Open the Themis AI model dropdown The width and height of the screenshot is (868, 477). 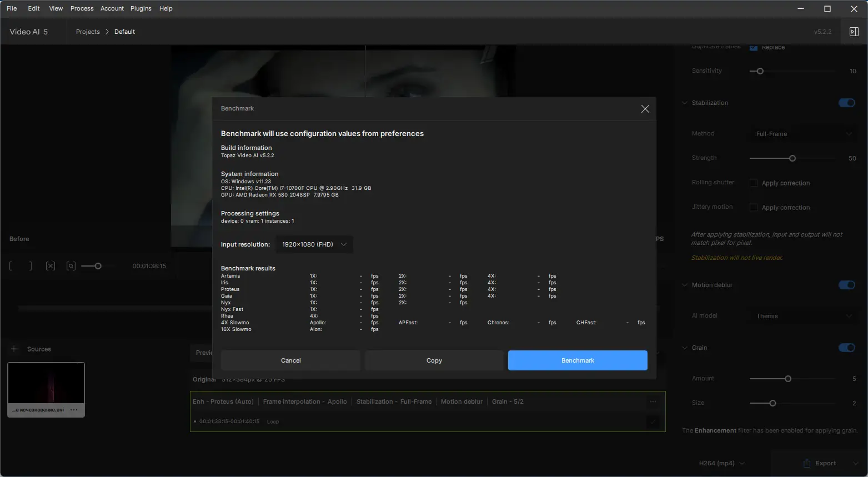[x=801, y=315]
